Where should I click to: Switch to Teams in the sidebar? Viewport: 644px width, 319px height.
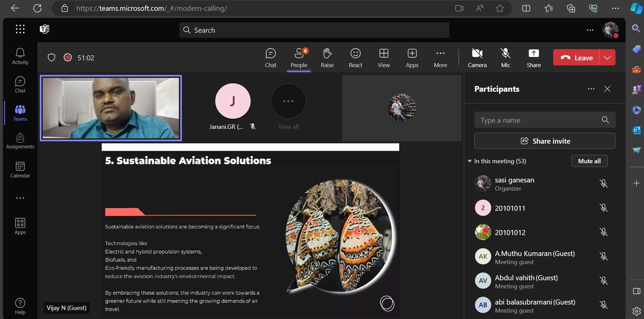[x=20, y=113]
